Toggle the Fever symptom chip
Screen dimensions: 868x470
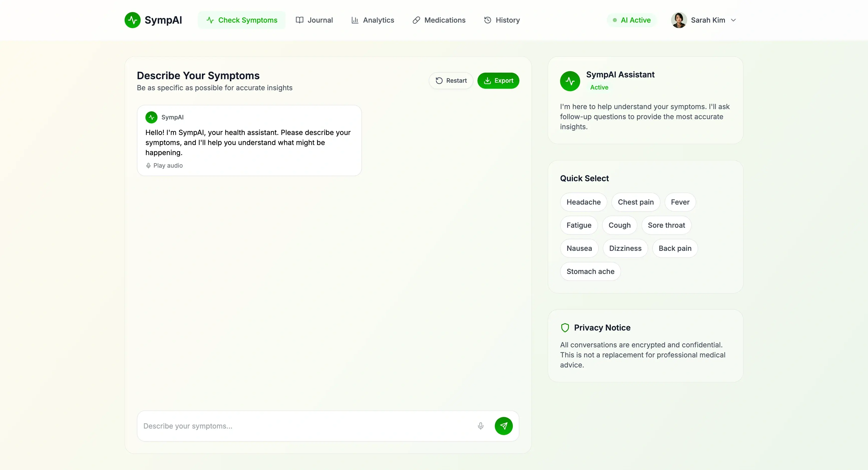pyautogui.click(x=680, y=202)
